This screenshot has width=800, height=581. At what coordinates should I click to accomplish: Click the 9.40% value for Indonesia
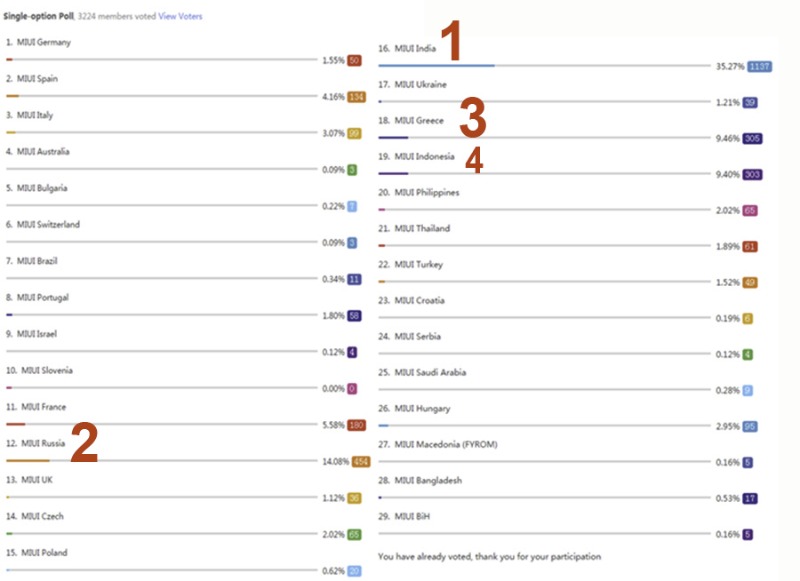pyautogui.click(x=728, y=175)
